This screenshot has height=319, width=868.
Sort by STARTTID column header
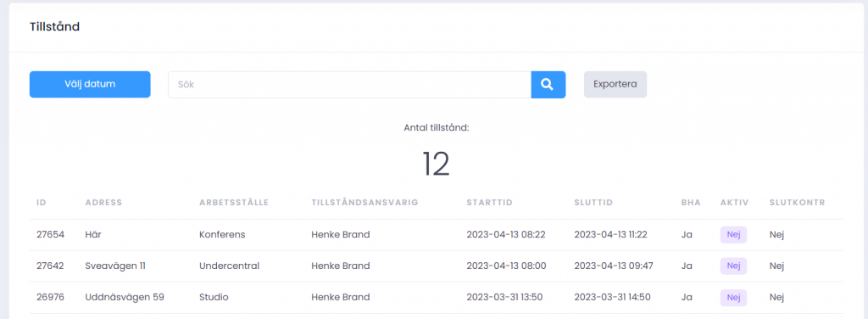pyautogui.click(x=489, y=203)
